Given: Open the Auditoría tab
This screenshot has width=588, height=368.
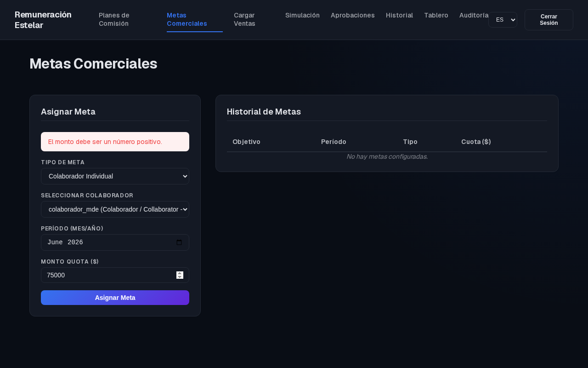Looking at the screenshot, I should pyautogui.click(x=474, y=15).
